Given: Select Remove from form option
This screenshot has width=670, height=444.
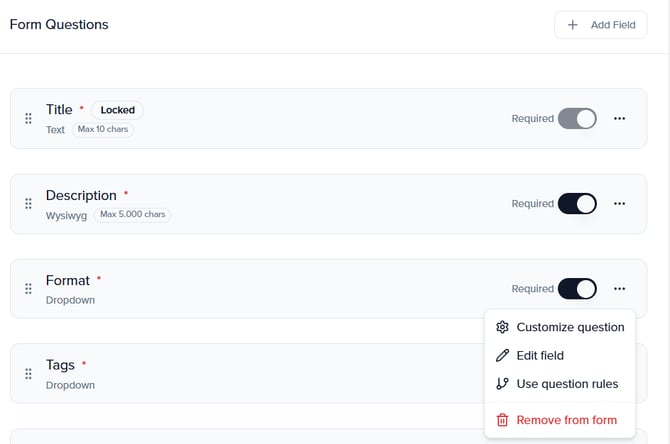Looking at the screenshot, I should [566, 420].
